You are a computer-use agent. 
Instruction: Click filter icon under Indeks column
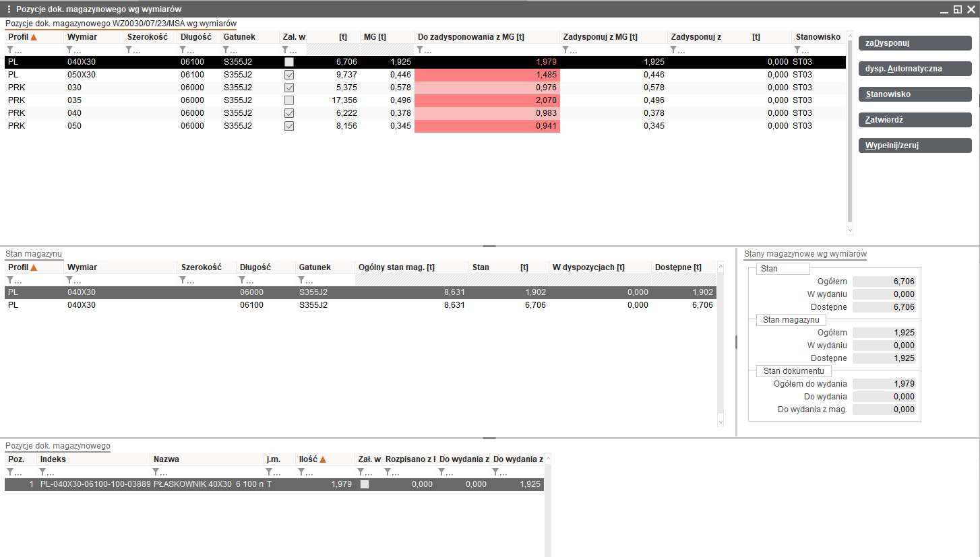(43, 472)
